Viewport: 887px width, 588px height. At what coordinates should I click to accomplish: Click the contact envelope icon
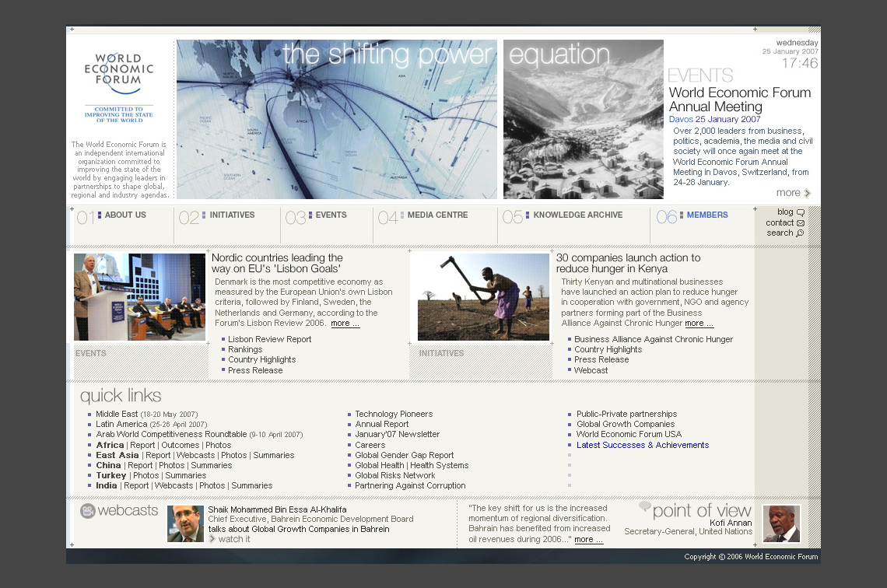tap(801, 223)
